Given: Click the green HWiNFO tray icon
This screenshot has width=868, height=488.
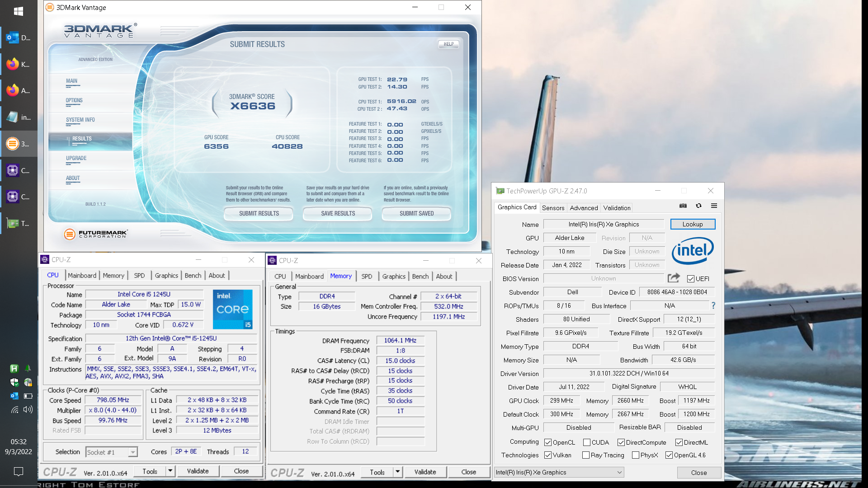Looking at the screenshot, I should 14,368.
